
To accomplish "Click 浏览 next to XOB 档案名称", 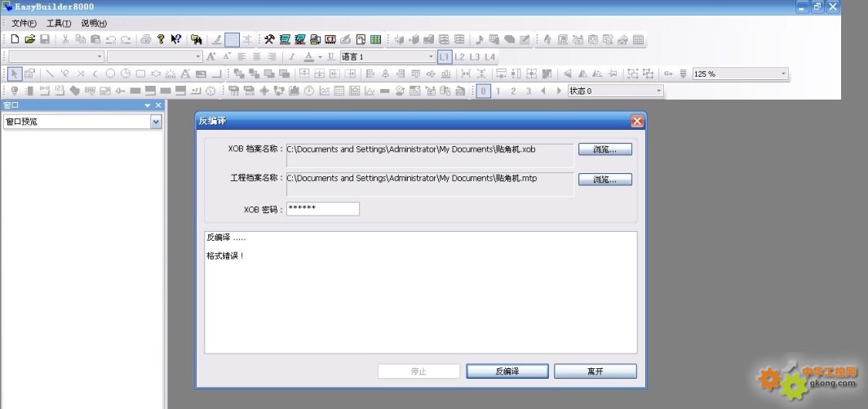I will [605, 149].
